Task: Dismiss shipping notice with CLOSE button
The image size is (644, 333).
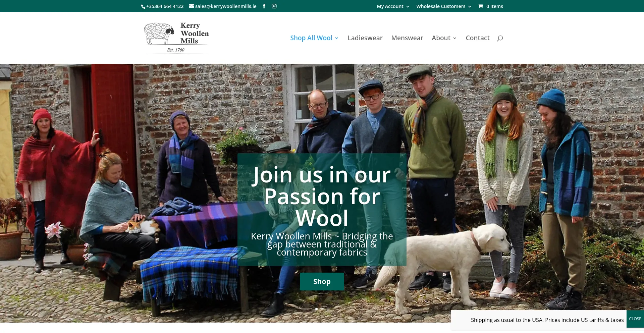Action: coord(635,319)
